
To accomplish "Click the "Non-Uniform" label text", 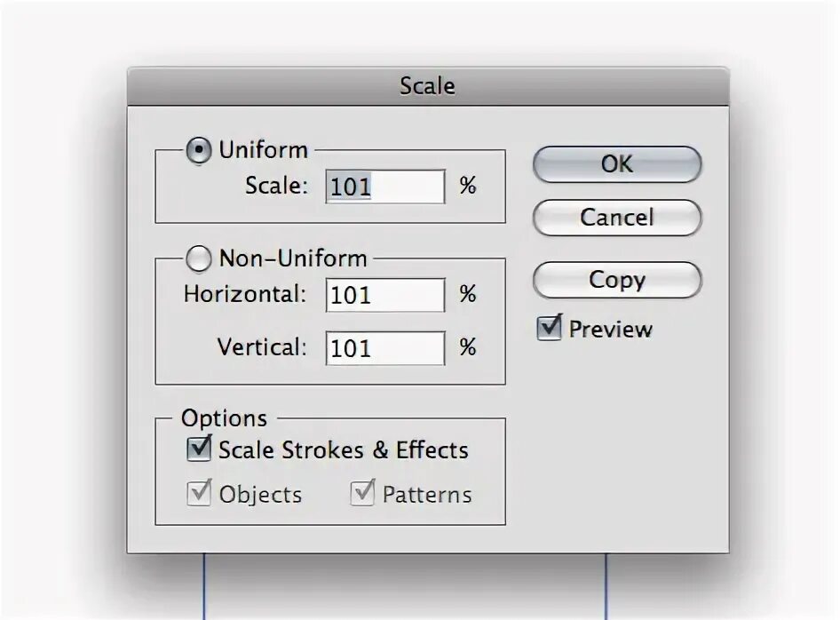I will point(293,259).
